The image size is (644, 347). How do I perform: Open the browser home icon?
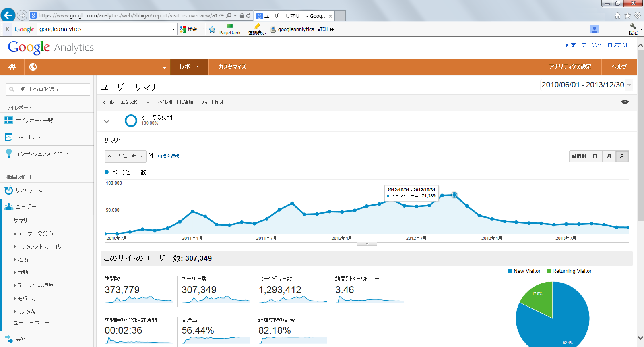click(618, 15)
